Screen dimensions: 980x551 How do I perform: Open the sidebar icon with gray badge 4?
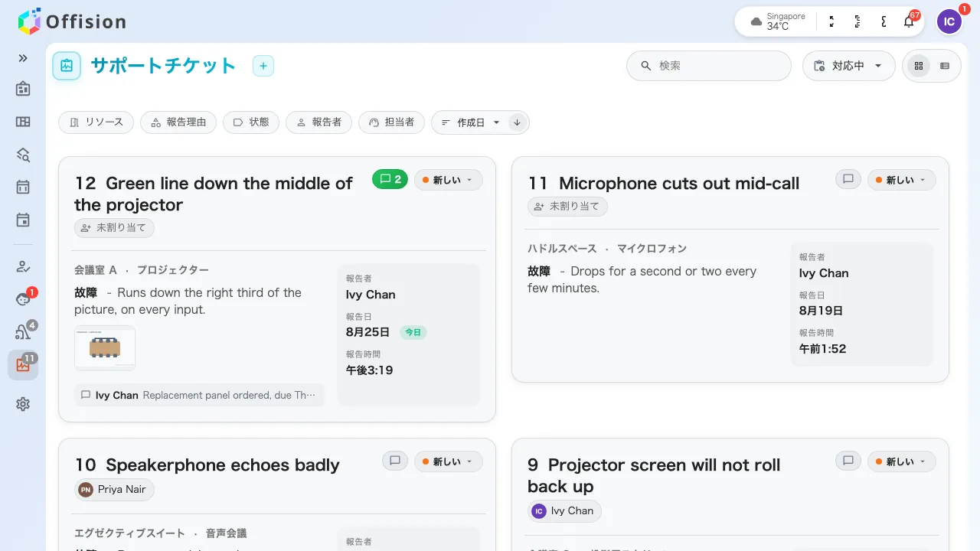(x=23, y=332)
